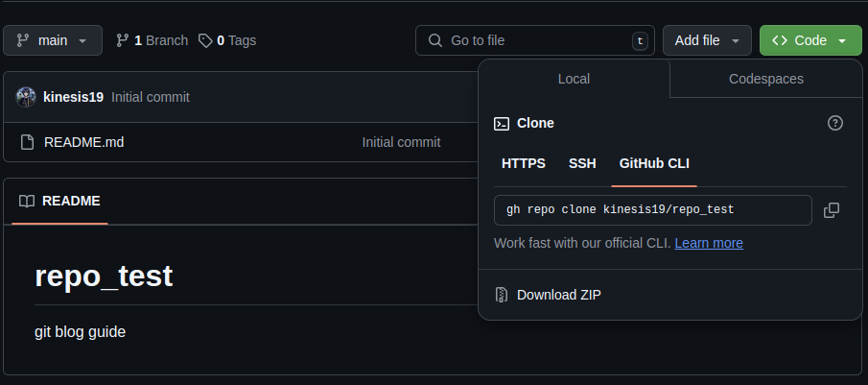Switch to the Codespaces tab
868x385 pixels.
(x=766, y=79)
